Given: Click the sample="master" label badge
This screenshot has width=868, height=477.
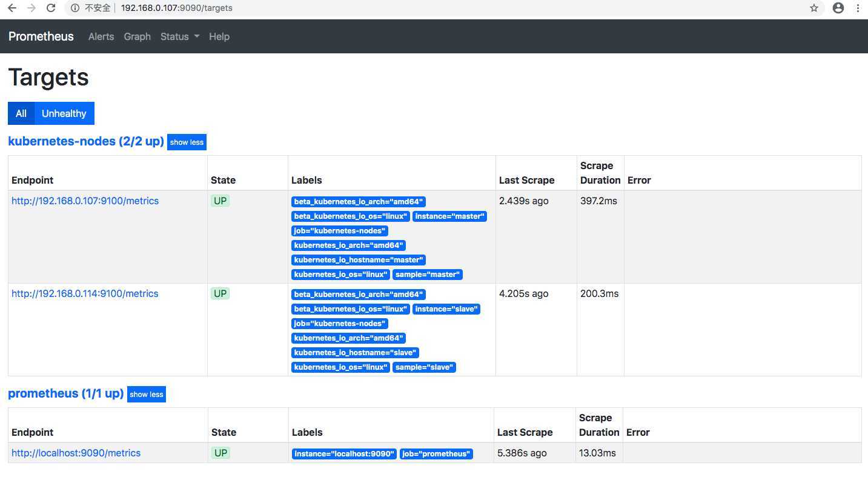Looking at the screenshot, I should [428, 275].
